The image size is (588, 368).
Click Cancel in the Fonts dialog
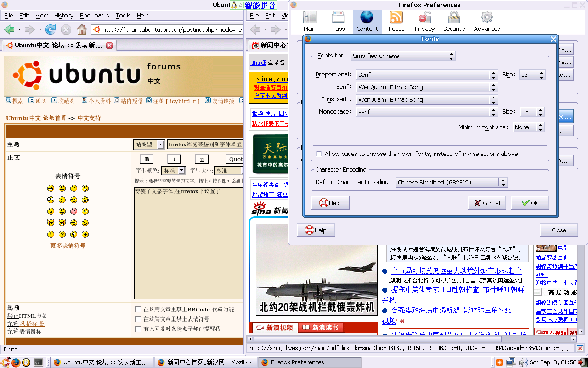[487, 203]
